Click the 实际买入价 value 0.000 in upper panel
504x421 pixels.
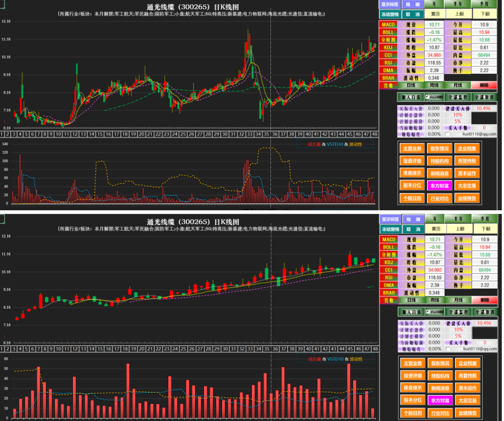(434, 108)
